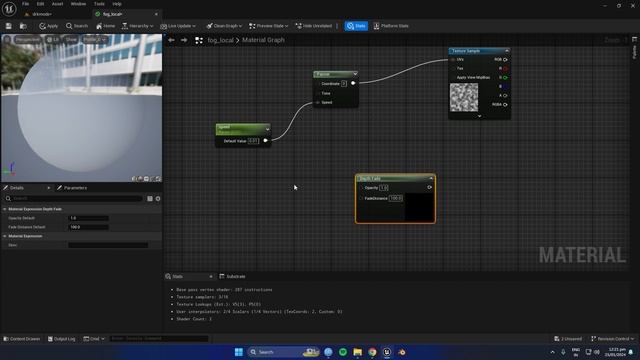This screenshot has height=360, width=640.
Task: Toggle Hide Unrelated nodes
Action: (314, 26)
